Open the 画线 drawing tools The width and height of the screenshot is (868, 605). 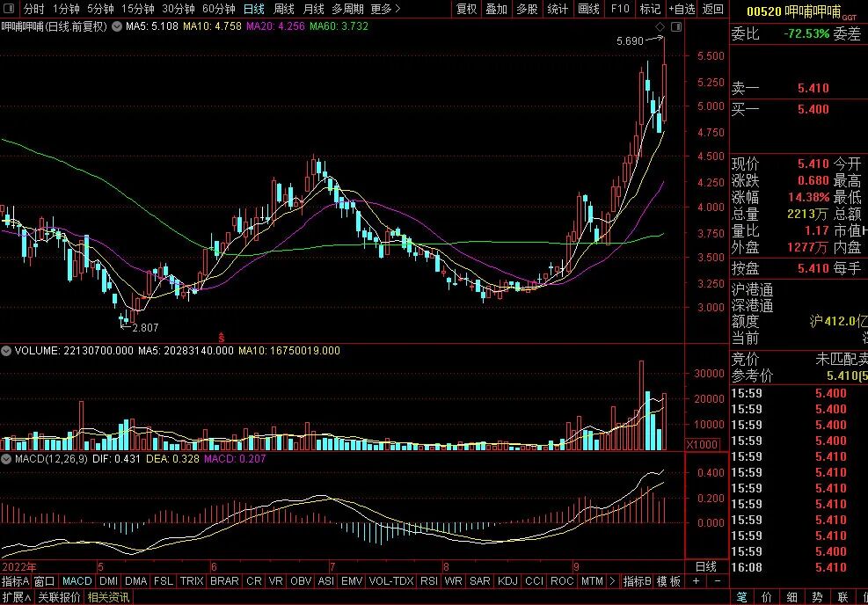point(588,9)
